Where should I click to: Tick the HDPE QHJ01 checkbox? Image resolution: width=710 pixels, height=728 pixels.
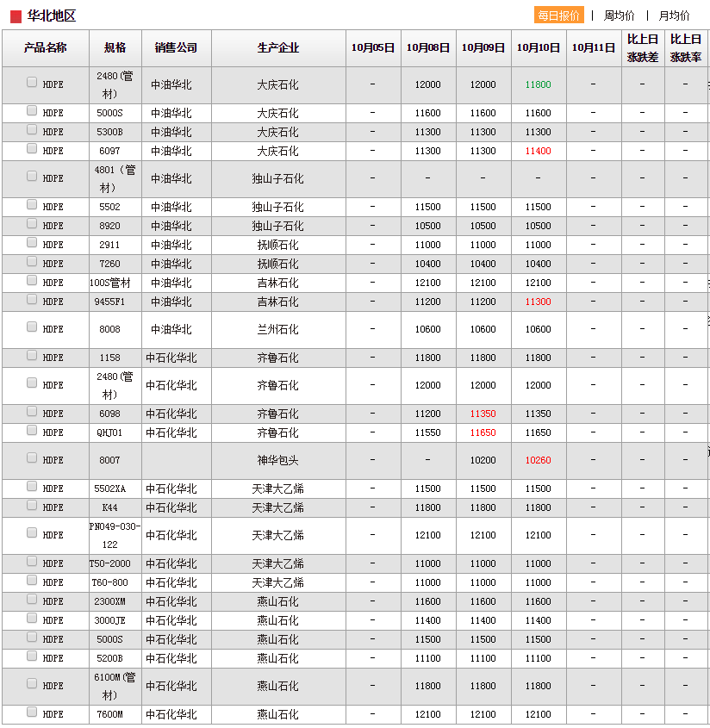coord(32,431)
